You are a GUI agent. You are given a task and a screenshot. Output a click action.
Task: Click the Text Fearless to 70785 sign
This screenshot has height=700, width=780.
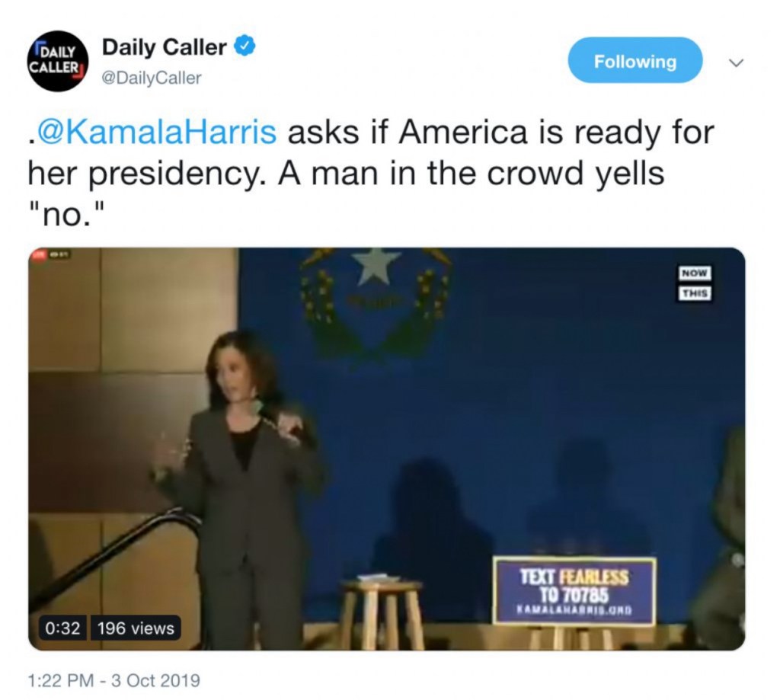point(574,592)
